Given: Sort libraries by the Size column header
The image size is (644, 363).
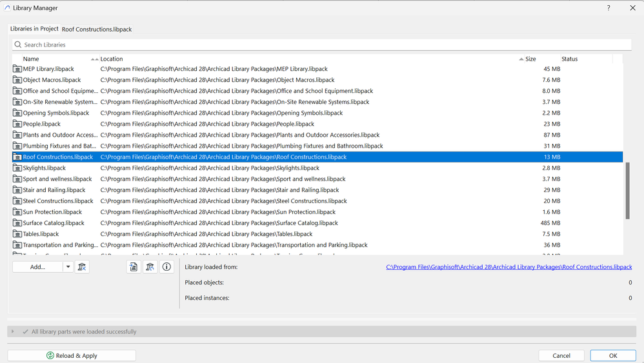Looking at the screenshot, I should [x=543, y=59].
